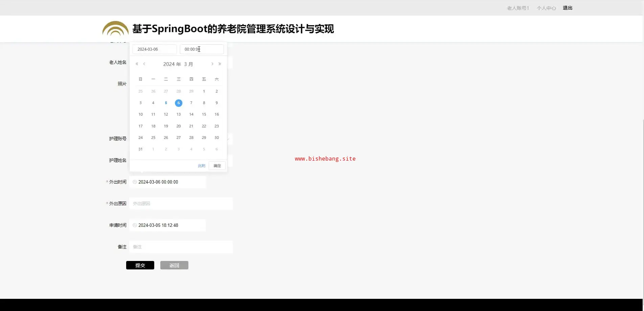The width and height of the screenshot is (644, 311).
Task: Select March 26 in the calendar
Action: [x=166, y=138]
